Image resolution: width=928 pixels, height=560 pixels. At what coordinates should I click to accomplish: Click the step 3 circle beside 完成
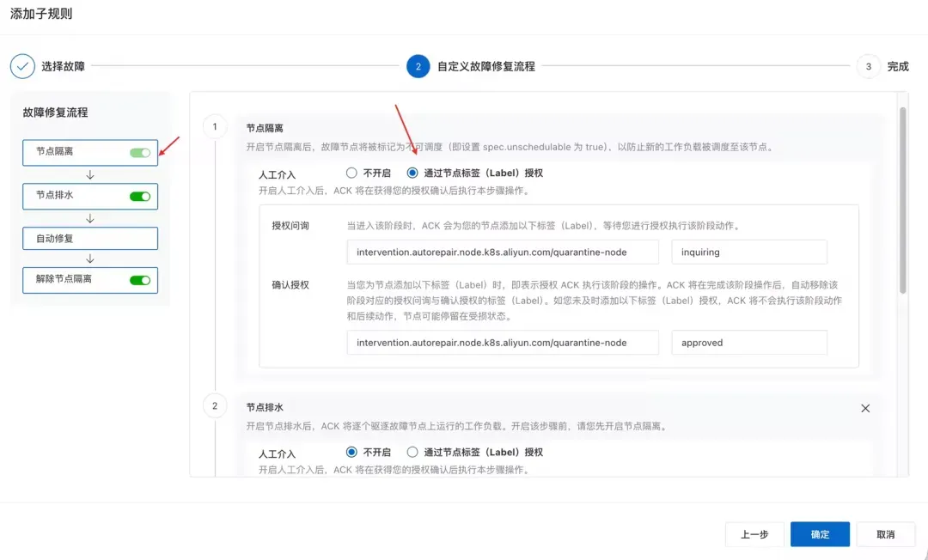(x=868, y=66)
